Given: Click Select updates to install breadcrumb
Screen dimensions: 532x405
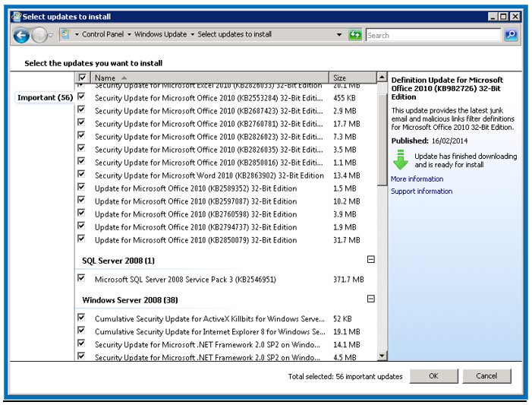Looking at the screenshot, I should 235,34.
